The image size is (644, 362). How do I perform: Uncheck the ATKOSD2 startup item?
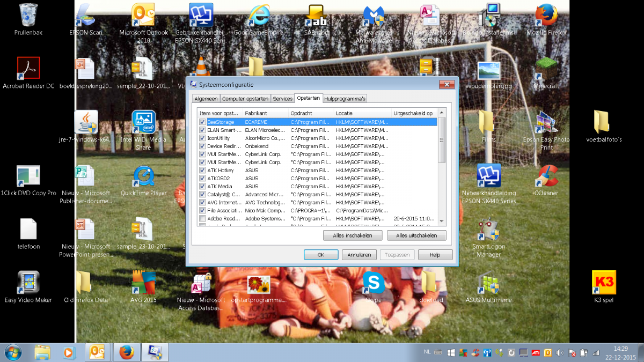202,178
